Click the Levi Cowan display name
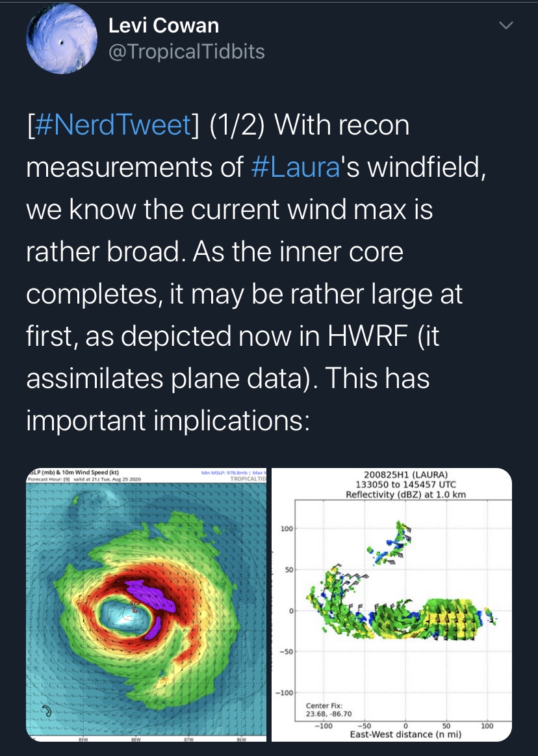538x756 pixels. [x=164, y=25]
